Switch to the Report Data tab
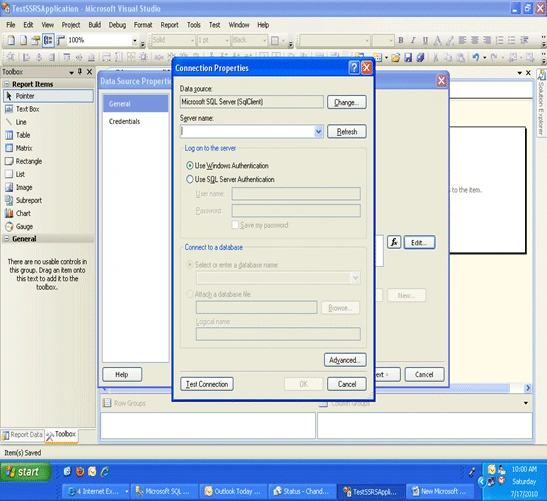The image size is (547, 501). coord(23,435)
